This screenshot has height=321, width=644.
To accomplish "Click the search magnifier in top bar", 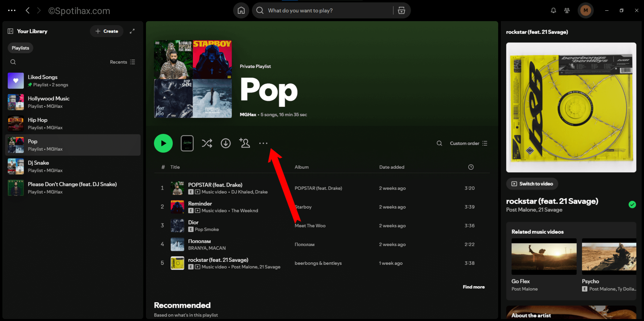I will [x=260, y=10].
